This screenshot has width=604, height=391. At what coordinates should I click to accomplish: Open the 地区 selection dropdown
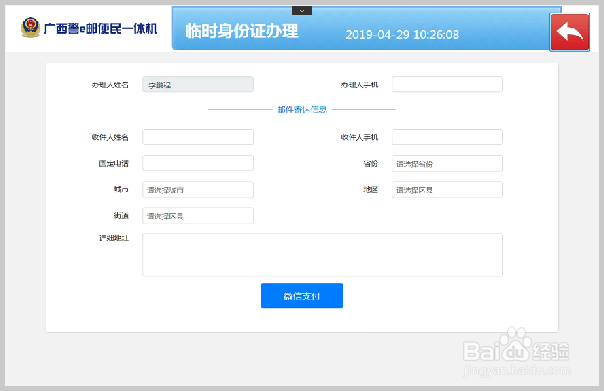pos(447,190)
